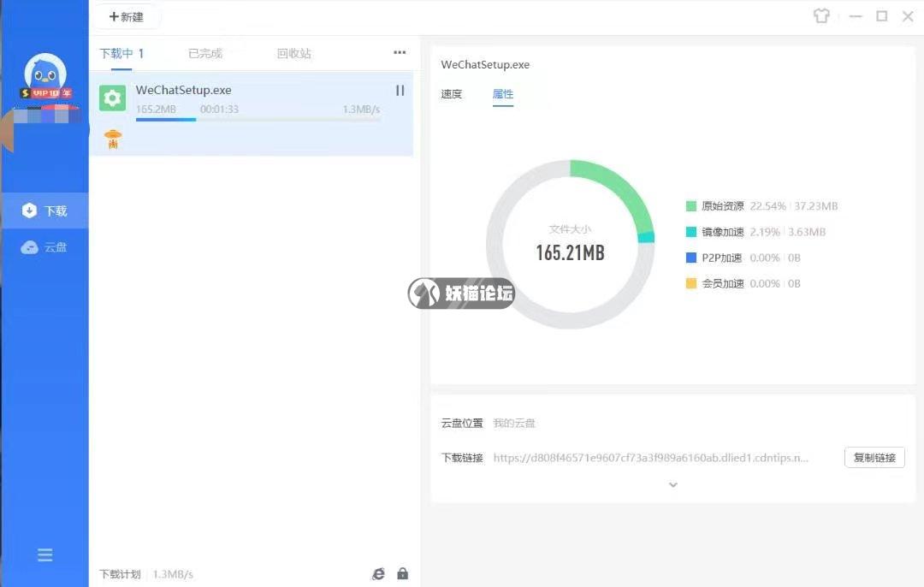Click the 原始资源 legend label
924x587 pixels.
coord(722,205)
